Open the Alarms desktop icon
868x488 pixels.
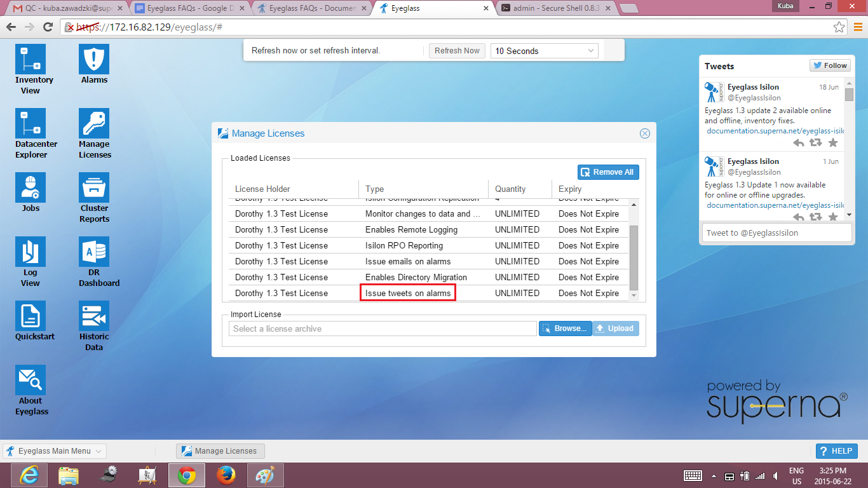pos(94,59)
